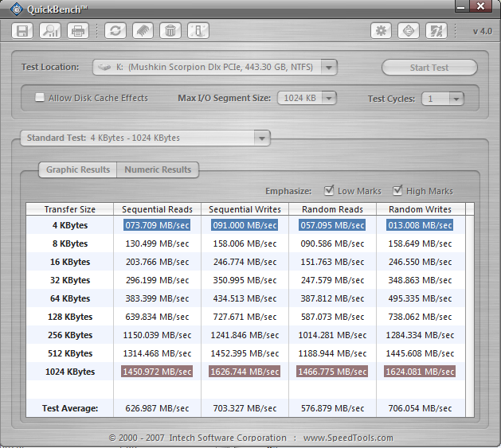Viewport: 501px width, 448px height.
Task: Switch to the Numeric Results tab
Action: point(158,169)
